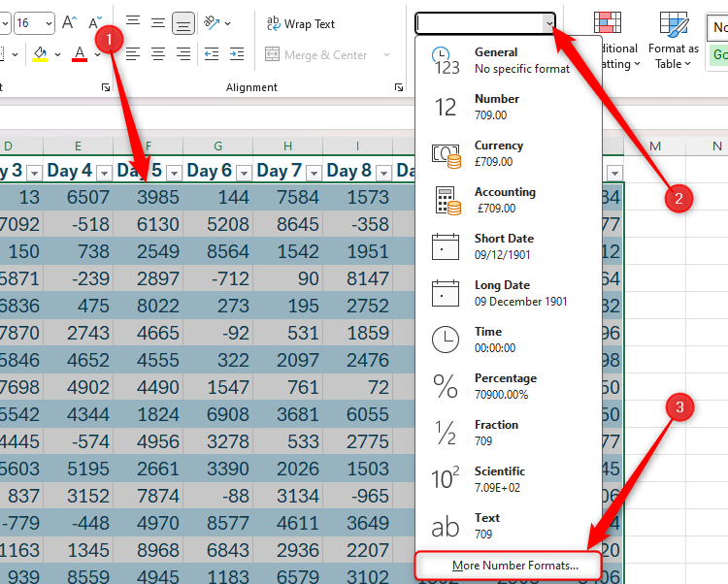The height and width of the screenshot is (584, 728).
Task: Open the number format dropdown arrow
Action: (549, 23)
